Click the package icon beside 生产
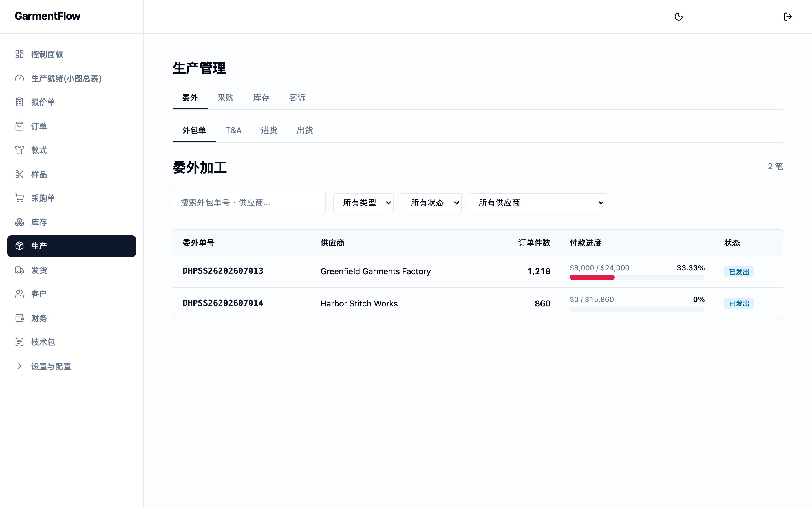812x508 pixels. click(x=19, y=246)
